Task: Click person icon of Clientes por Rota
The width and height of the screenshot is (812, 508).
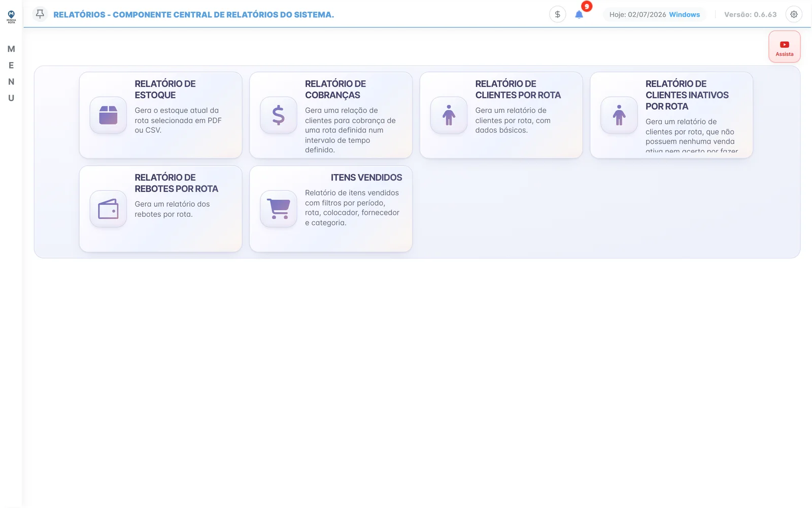Action: tap(449, 115)
